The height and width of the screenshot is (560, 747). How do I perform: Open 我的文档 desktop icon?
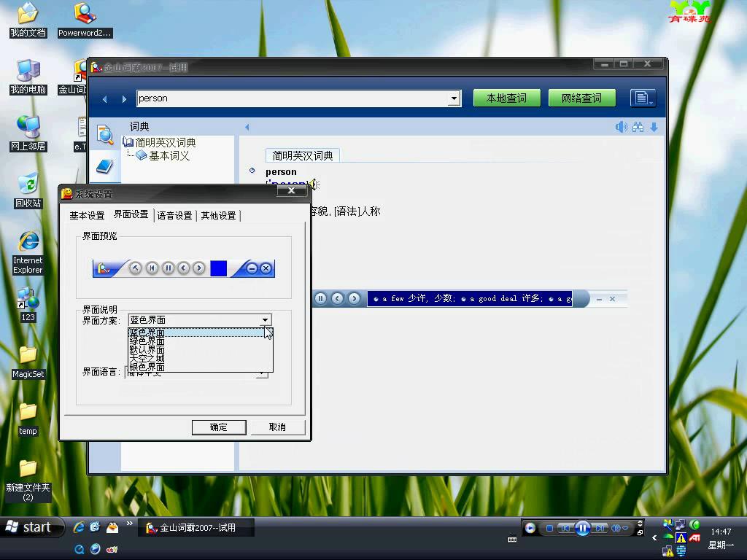[28, 20]
